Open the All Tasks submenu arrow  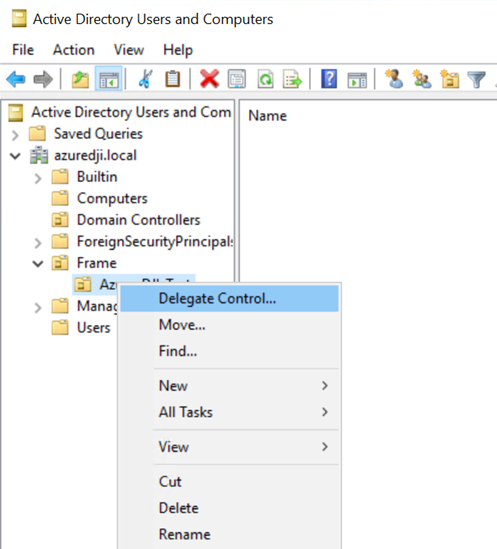point(325,412)
